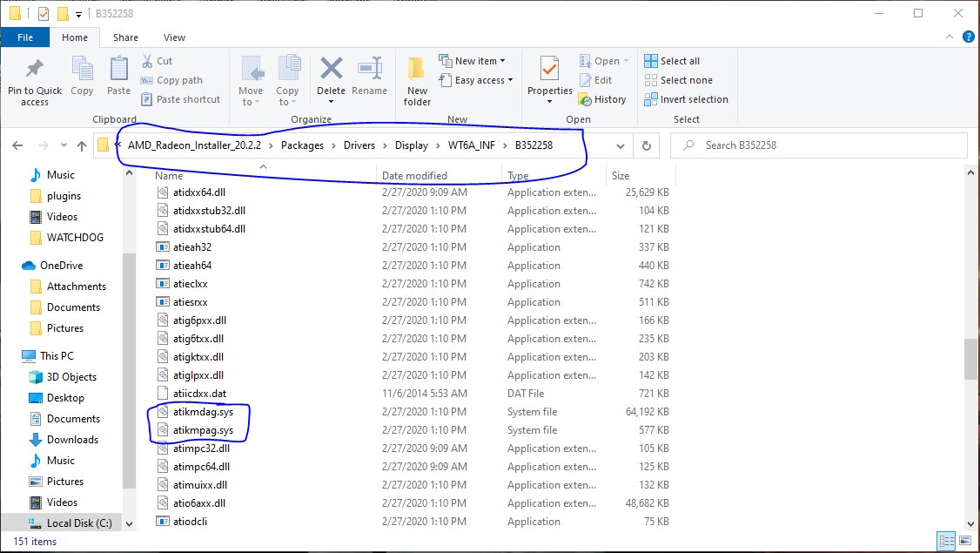Image resolution: width=980 pixels, height=553 pixels.
Task: Switch to the View ribbon tab
Action: pyautogui.click(x=174, y=37)
